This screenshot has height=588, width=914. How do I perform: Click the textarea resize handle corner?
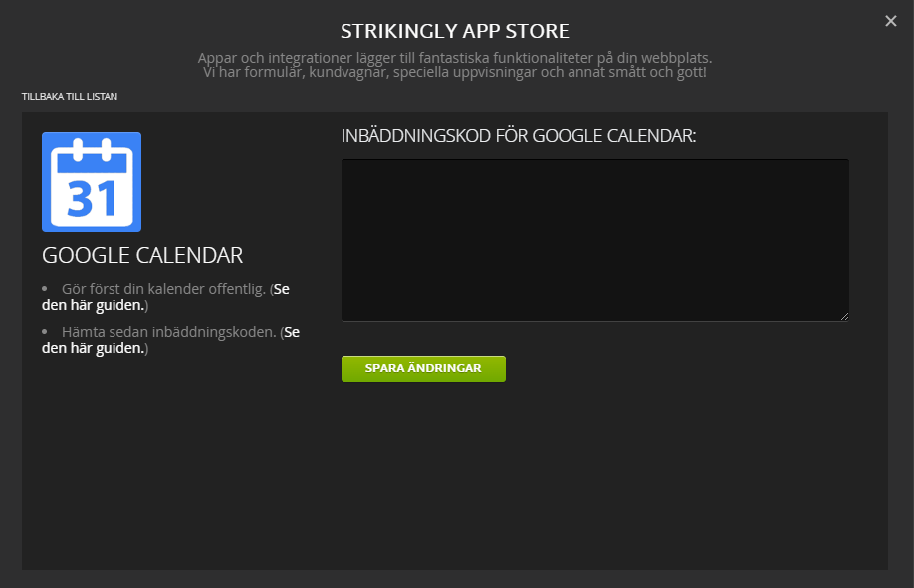tap(844, 317)
